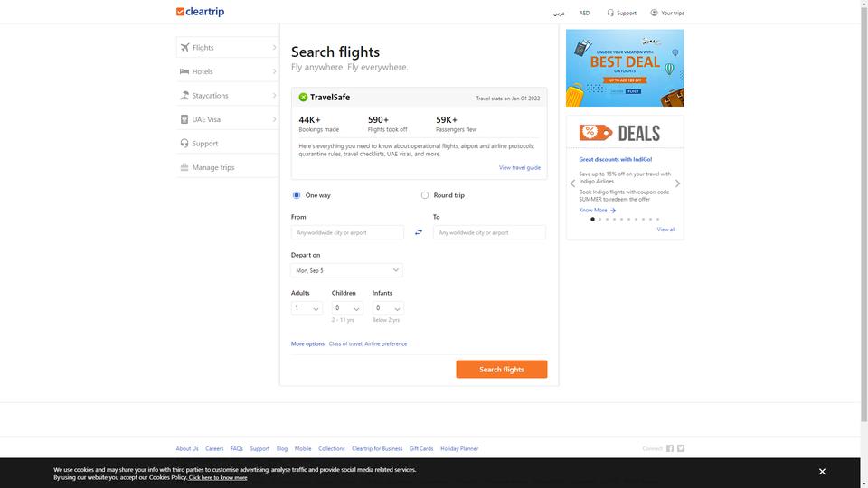Click the header headset Support icon
The height and width of the screenshot is (488, 868).
[x=610, y=13]
